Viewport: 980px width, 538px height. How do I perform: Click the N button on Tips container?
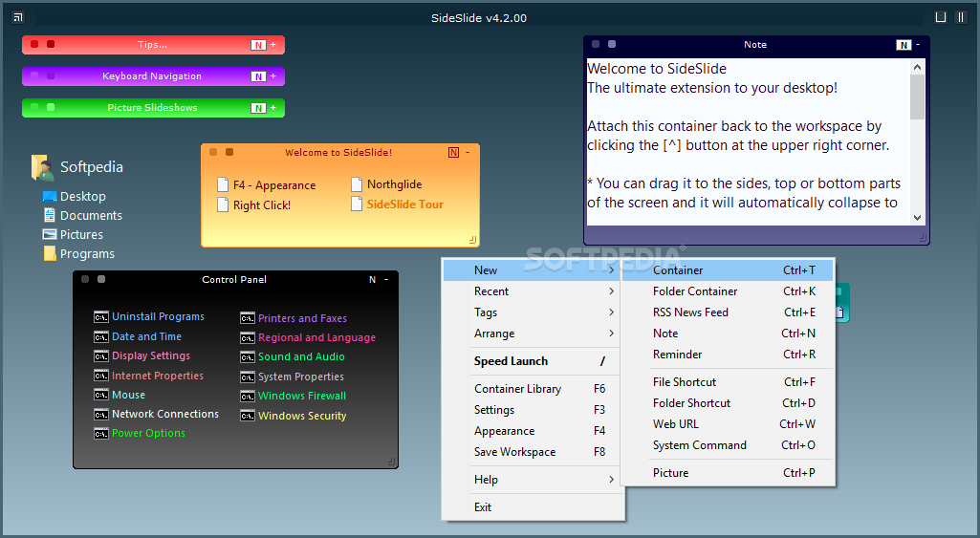click(258, 45)
